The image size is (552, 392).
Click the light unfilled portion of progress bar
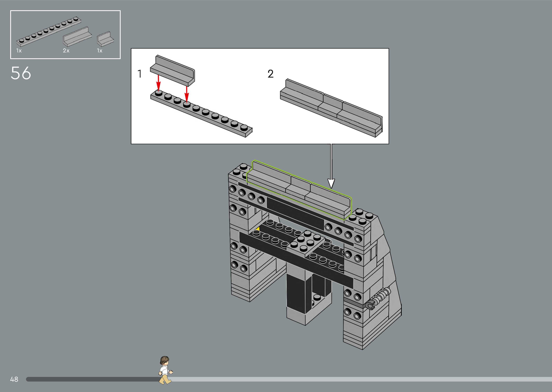pos(362,379)
